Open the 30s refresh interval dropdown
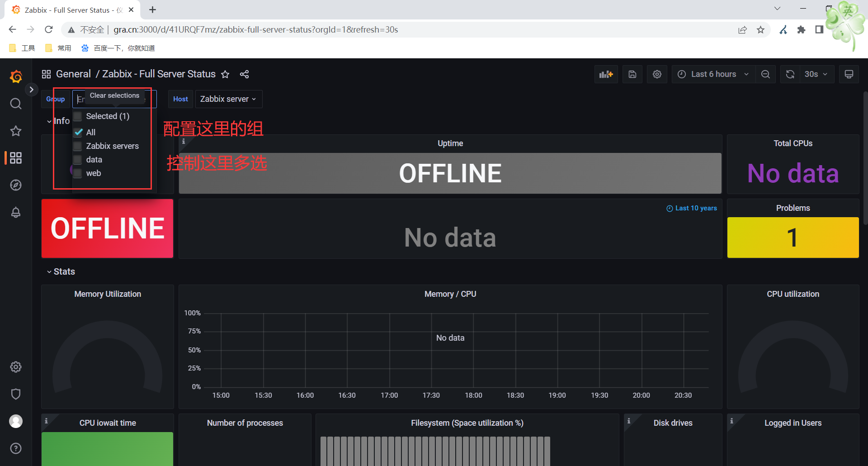This screenshot has height=466, width=868. tap(816, 74)
